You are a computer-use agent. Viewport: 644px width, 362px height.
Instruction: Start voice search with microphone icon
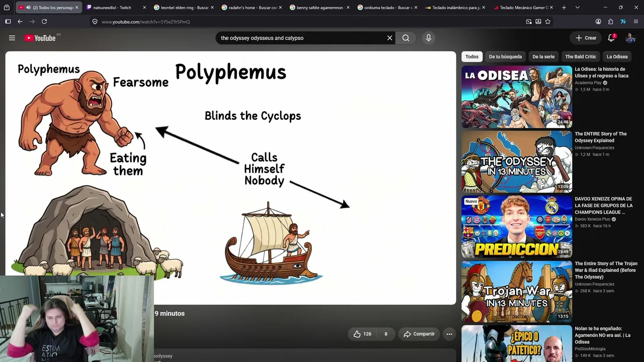[429, 38]
